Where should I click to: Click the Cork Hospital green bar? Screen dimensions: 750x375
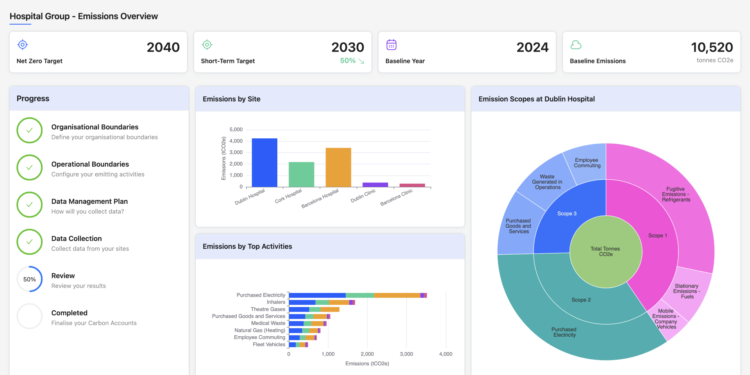point(301,175)
